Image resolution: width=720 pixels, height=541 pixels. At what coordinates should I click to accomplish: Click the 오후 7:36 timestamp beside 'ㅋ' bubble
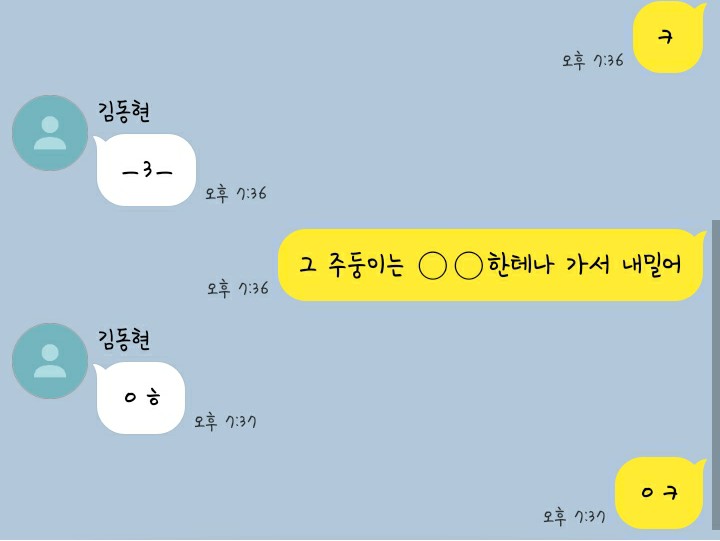click(593, 61)
